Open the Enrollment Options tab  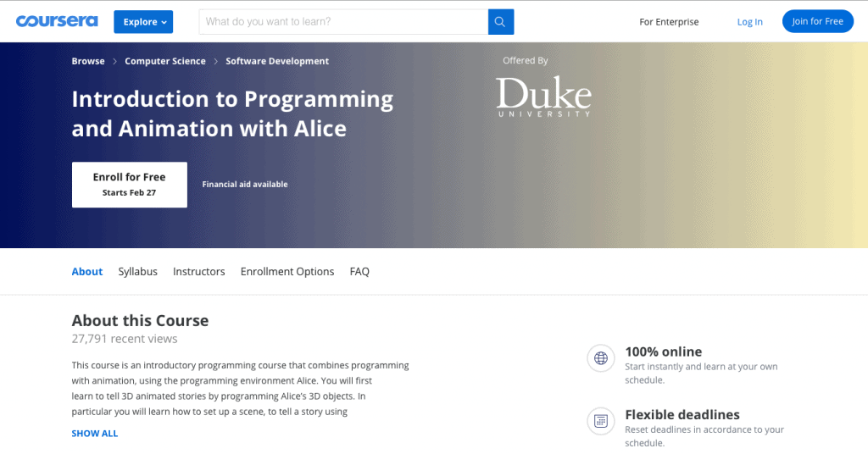coord(287,272)
